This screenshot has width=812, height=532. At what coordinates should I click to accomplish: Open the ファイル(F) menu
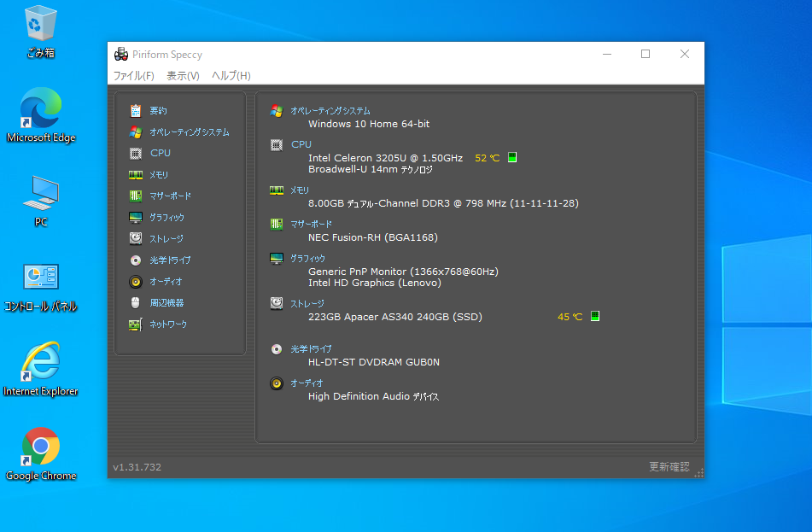click(133, 76)
